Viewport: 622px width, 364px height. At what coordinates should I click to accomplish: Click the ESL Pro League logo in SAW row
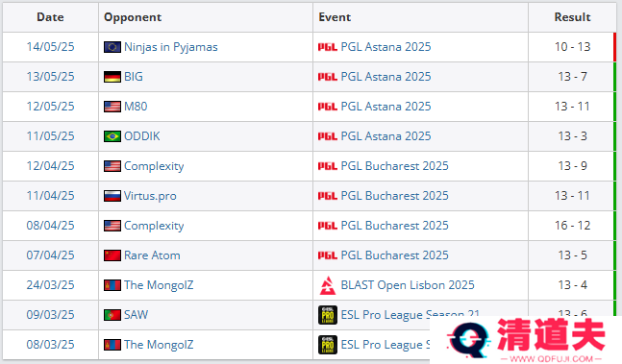pos(328,315)
